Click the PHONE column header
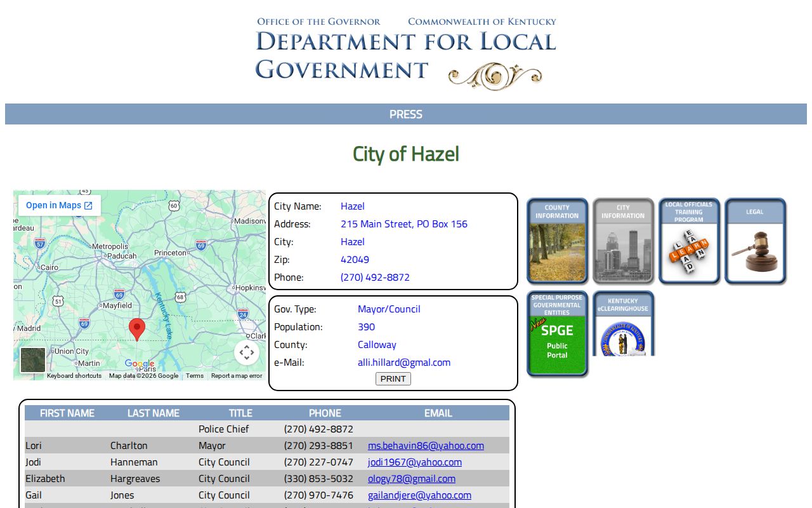 coord(325,413)
